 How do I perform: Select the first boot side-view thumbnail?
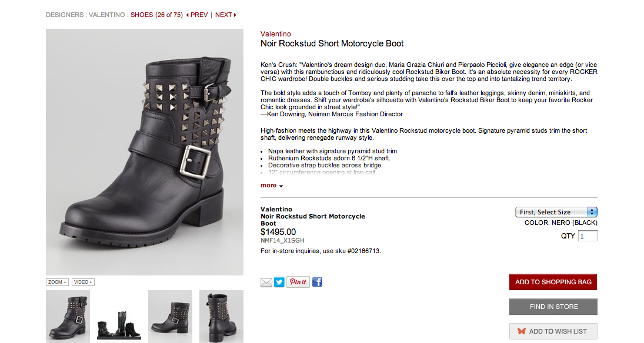point(68,317)
